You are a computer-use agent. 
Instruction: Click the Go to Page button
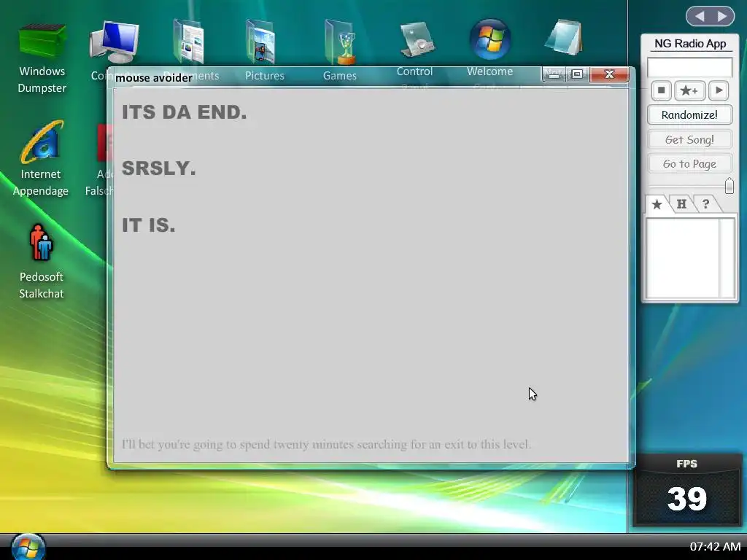(689, 164)
